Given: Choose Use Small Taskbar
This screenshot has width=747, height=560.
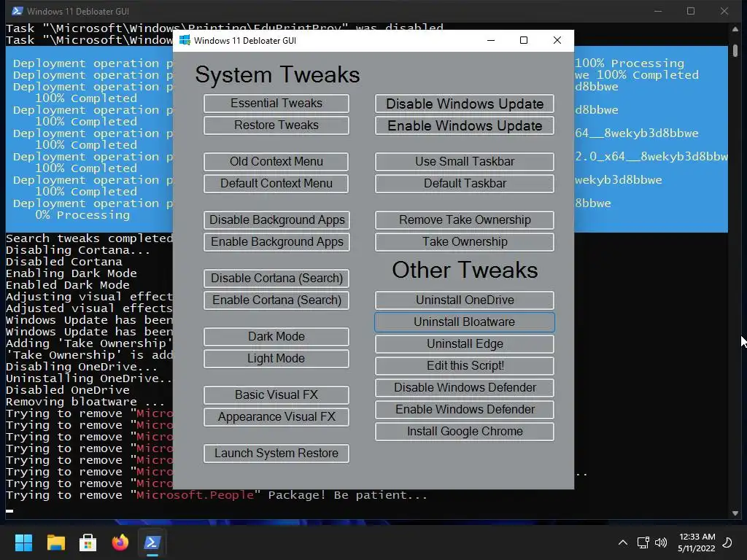Looking at the screenshot, I should 465,161.
